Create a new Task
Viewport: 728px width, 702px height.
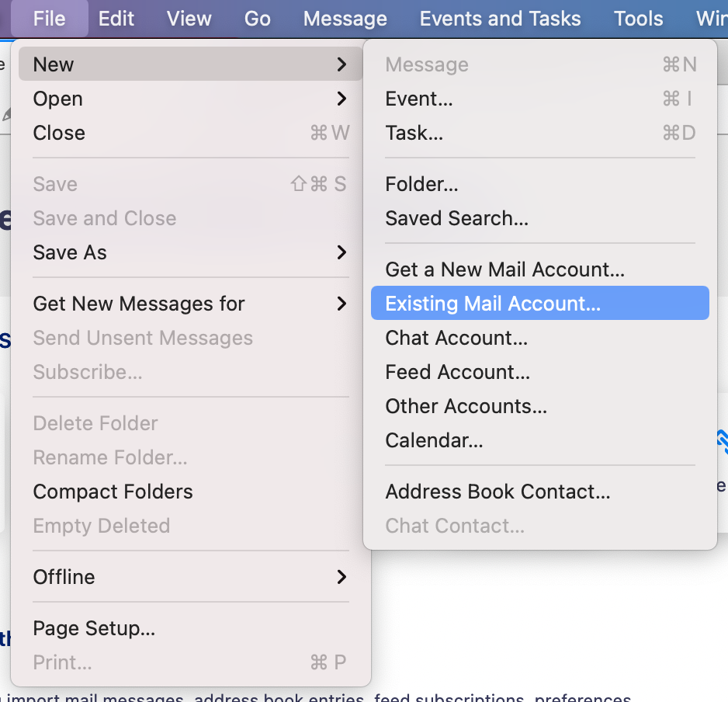(540, 133)
